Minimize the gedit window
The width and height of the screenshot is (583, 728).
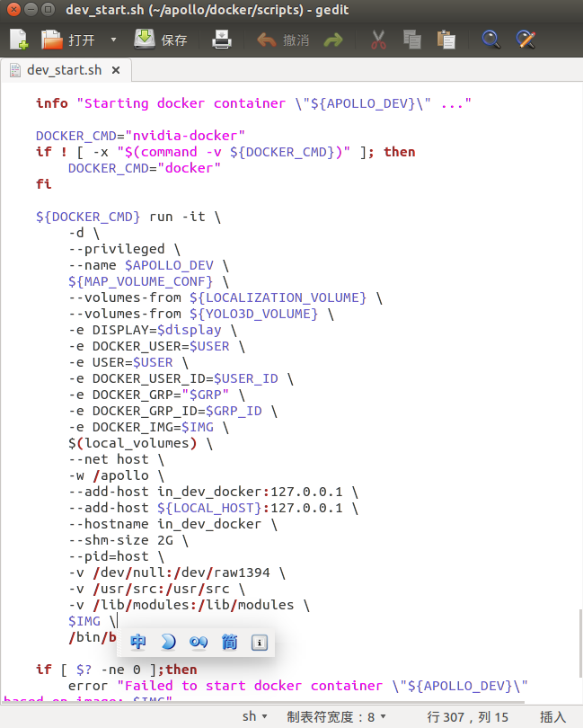pyautogui.click(x=31, y=9)
